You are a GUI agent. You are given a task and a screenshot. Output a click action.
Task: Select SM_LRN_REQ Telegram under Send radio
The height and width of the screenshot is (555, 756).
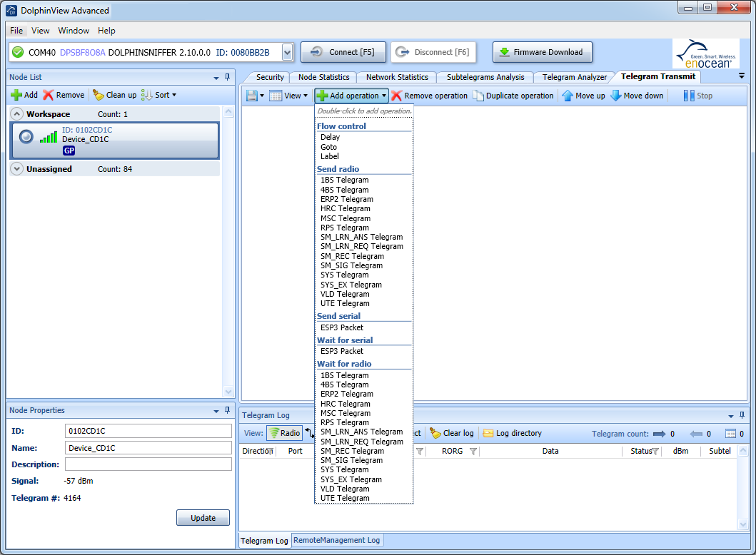tap(362, 246)
